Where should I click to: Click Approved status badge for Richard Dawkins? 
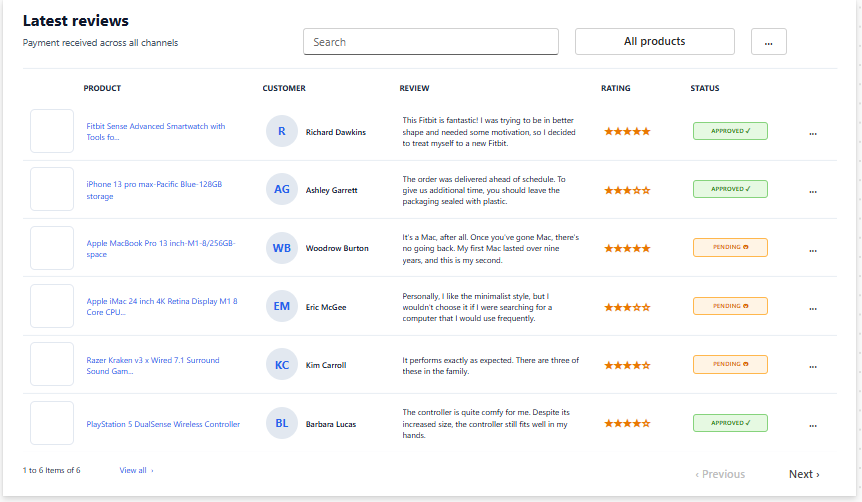click(730, 131)
